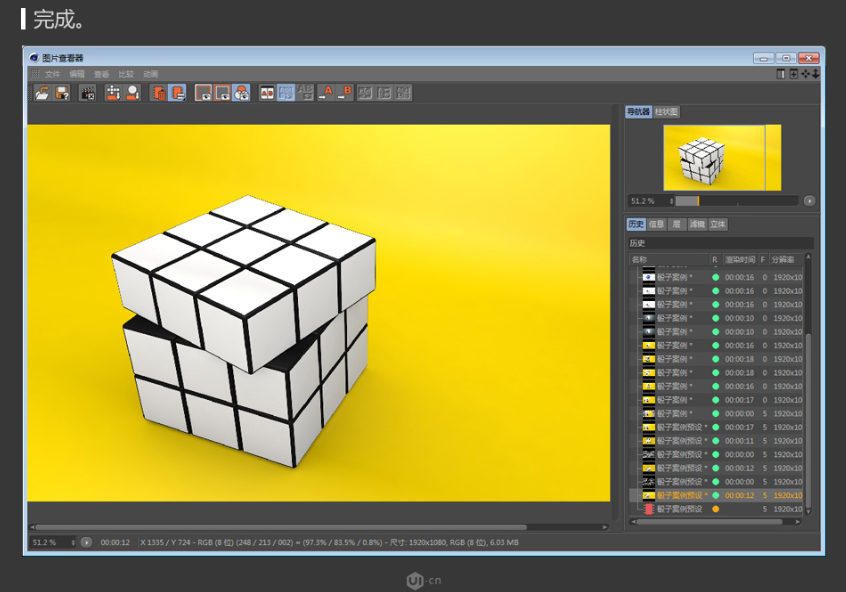The height and width of the screenshot is (592, 846).
Task: Click the new panel plus icon at top right
Action: click(x=794, y=74)
